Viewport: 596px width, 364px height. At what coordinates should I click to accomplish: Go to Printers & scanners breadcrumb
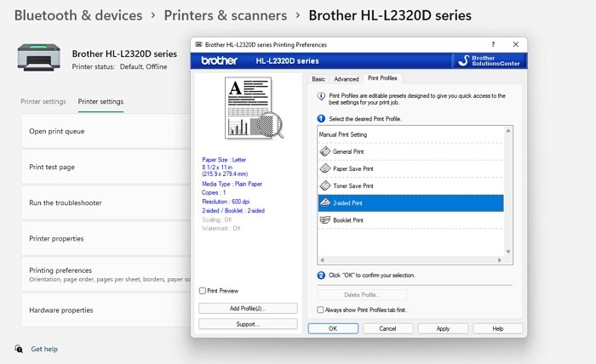click(226, 15)
